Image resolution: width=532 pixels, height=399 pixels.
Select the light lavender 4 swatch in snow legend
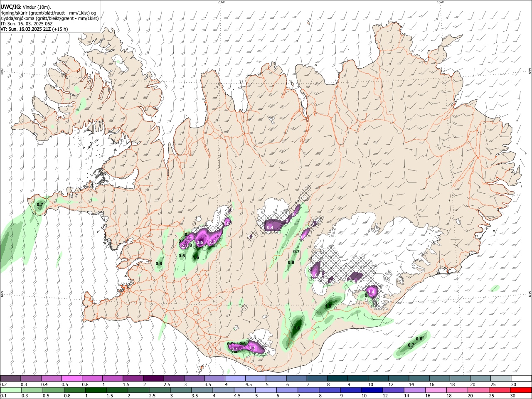235,379
